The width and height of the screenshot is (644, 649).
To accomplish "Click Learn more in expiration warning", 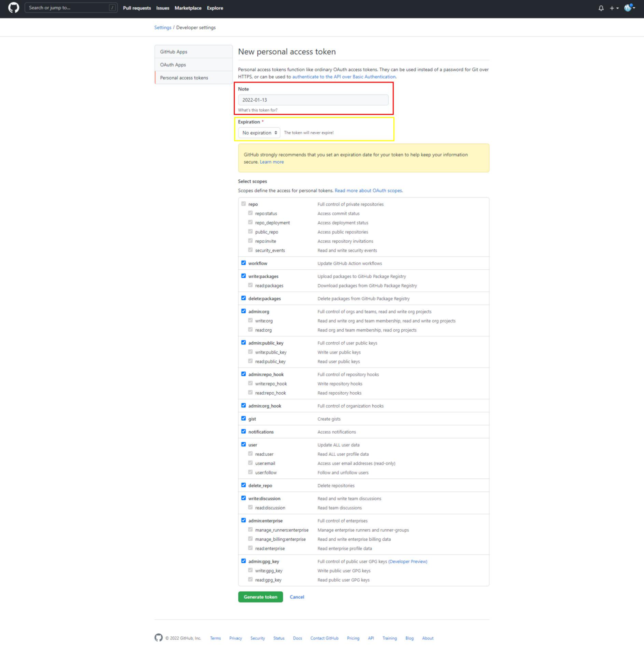I will [x=272, y=162].
